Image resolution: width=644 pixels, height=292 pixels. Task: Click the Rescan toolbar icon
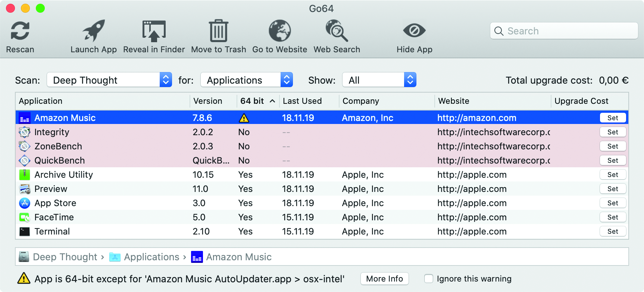click(20, 31)
